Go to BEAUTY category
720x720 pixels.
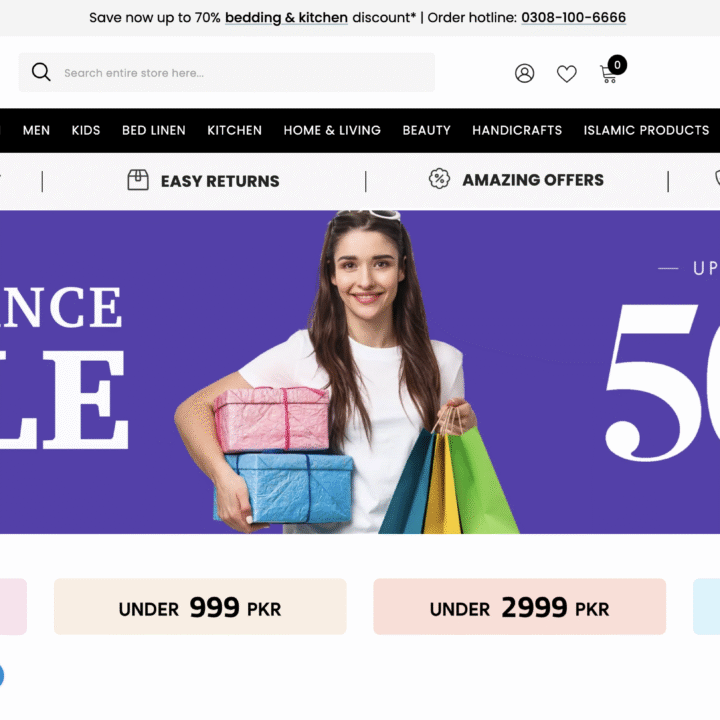427,130
